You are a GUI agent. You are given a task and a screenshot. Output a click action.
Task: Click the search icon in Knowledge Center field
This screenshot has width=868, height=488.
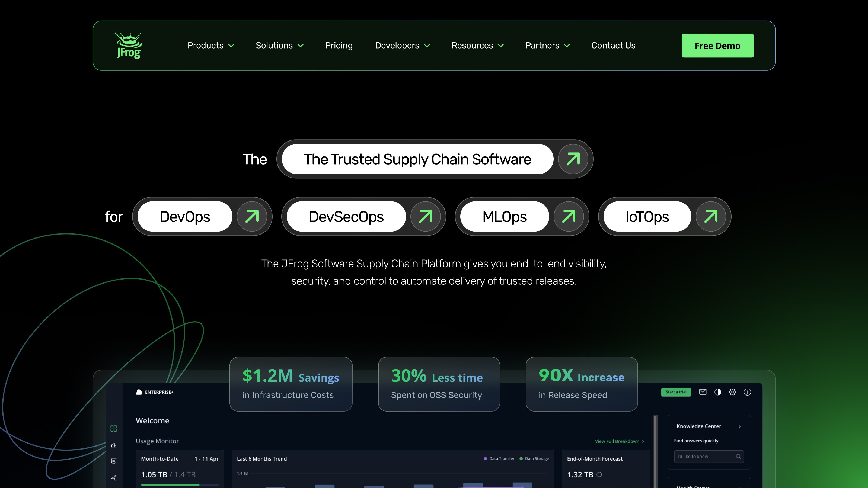(x=738, y=456)
